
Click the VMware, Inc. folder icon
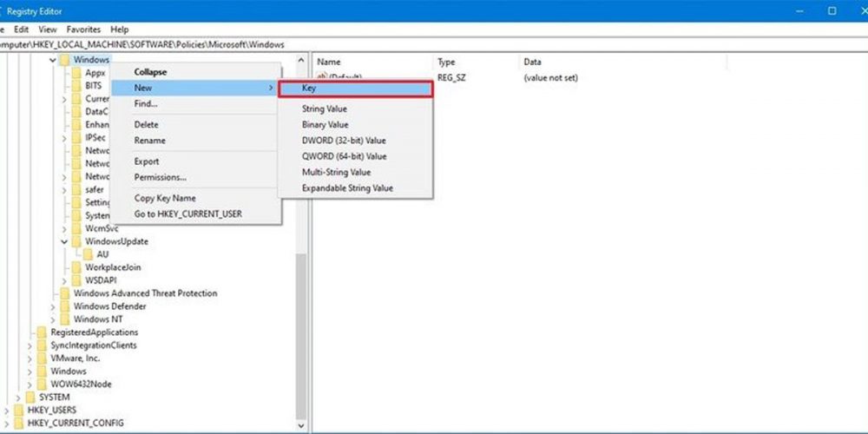pos(43,358)
